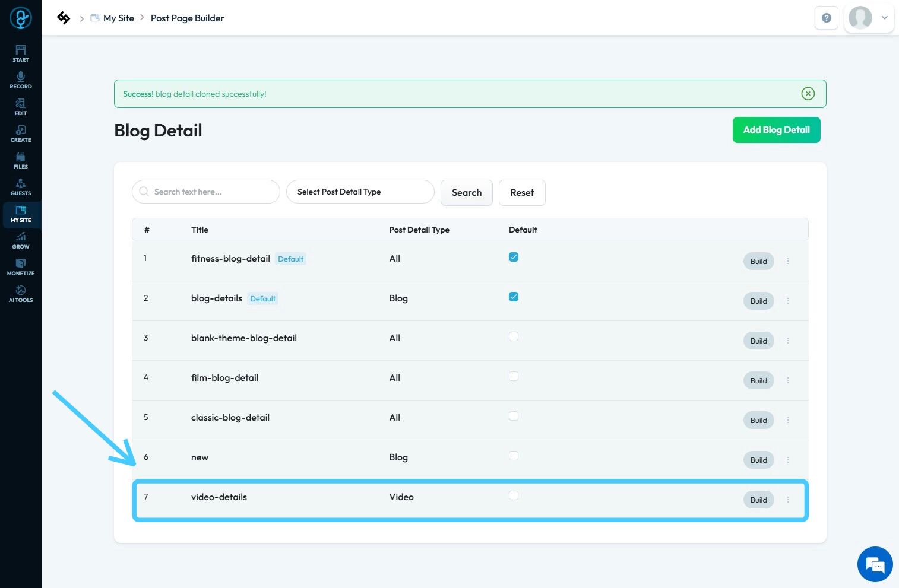Dismiss the success notification banner
Screen dimensions: 899x588
click(x=808, y=94)
